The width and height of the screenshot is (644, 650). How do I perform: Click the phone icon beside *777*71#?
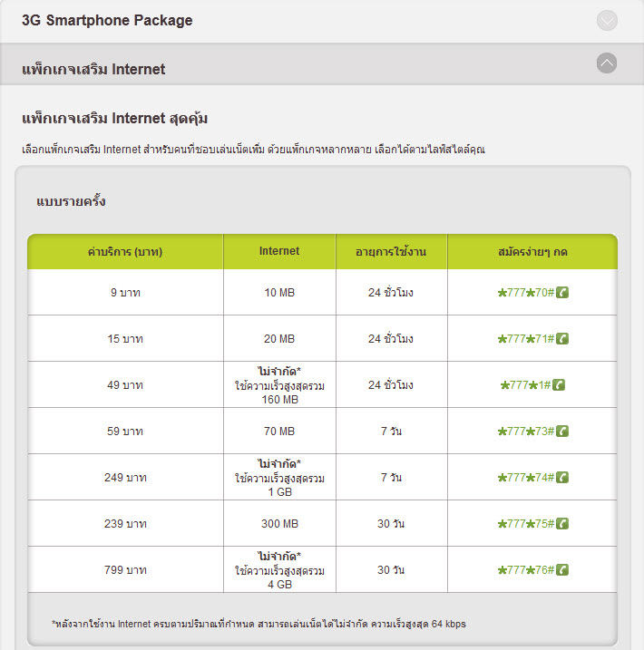562,339
